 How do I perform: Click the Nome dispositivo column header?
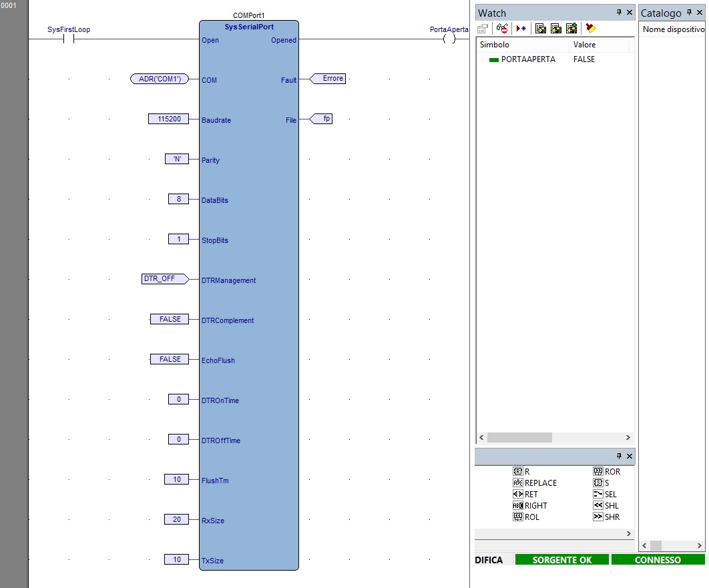coord(673,29)
